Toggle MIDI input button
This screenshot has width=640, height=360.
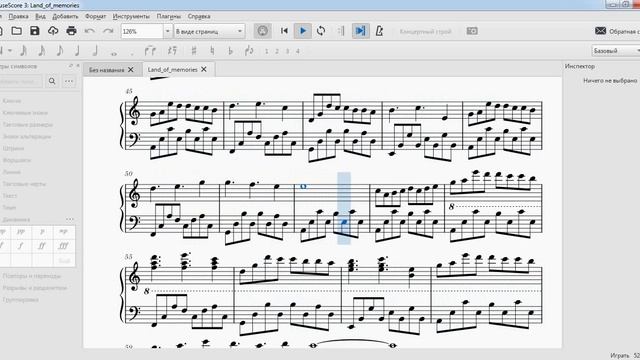[x=262, y=31]
